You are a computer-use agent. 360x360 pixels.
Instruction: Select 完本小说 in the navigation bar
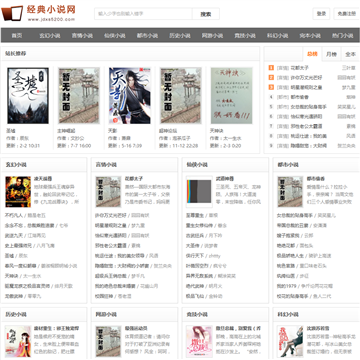pos(310,35)
